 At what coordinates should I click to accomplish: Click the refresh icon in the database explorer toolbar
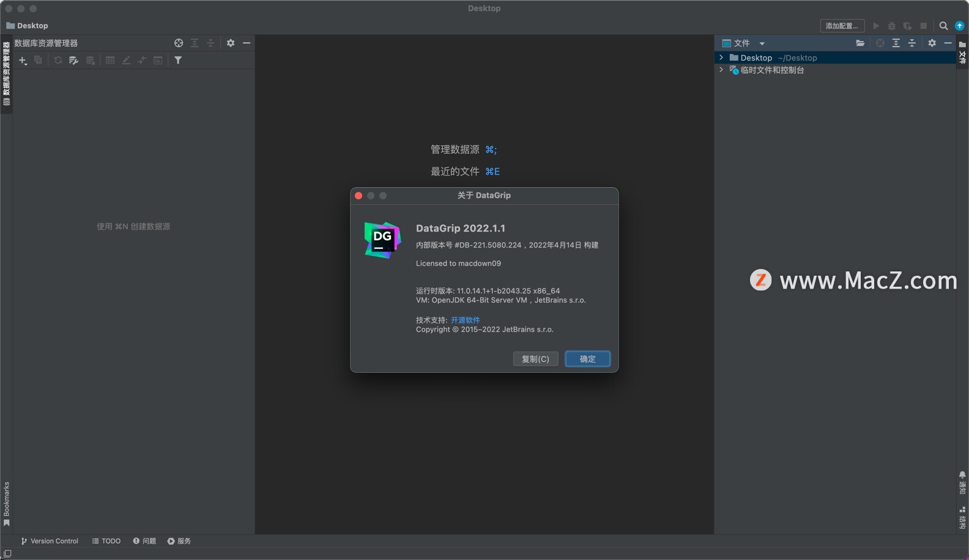[x=58, y=61]
